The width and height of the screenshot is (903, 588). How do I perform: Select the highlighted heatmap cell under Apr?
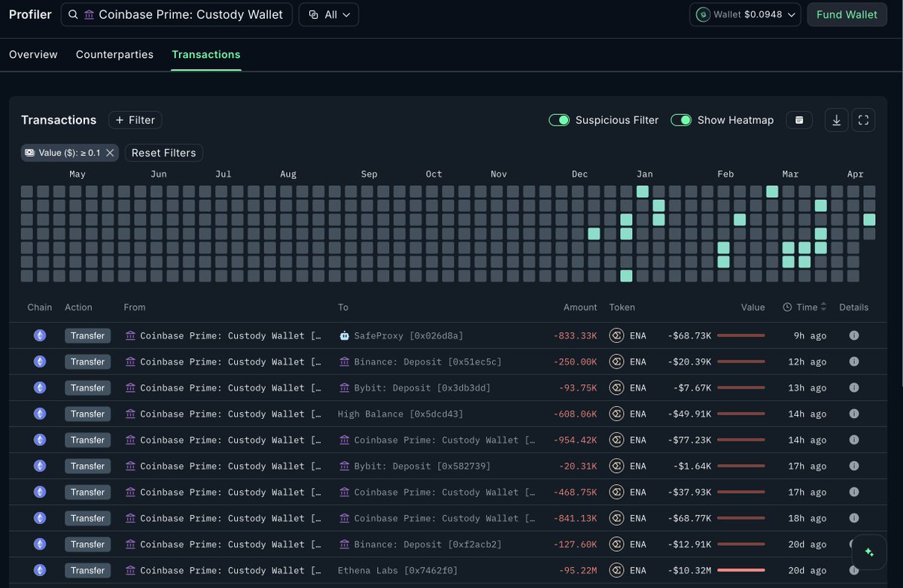[x=869, y=220]
